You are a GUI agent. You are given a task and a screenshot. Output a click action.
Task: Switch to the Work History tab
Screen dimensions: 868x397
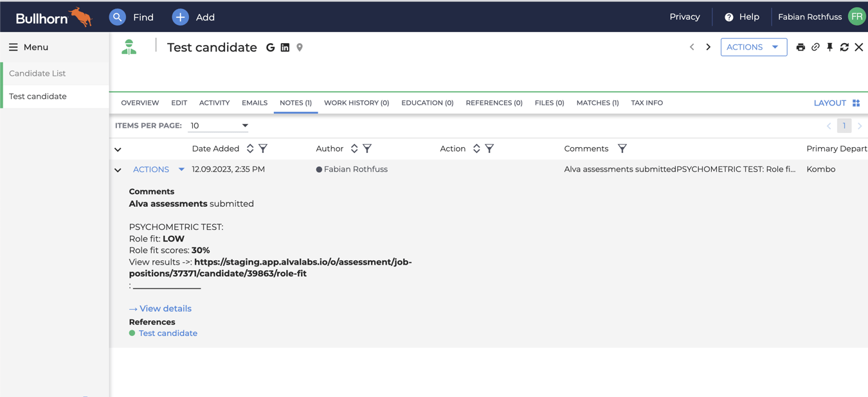pyautogui.click(x=356, y=103)
